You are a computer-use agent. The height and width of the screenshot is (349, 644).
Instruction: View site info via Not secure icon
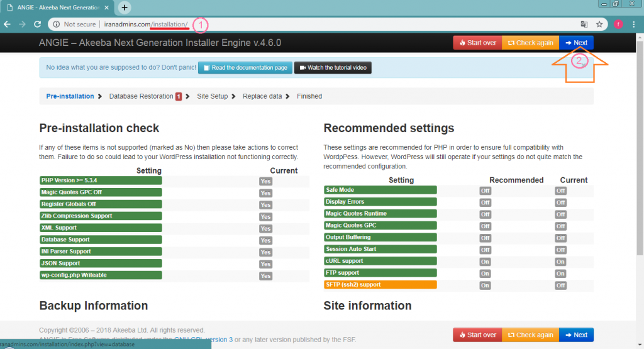56,25
